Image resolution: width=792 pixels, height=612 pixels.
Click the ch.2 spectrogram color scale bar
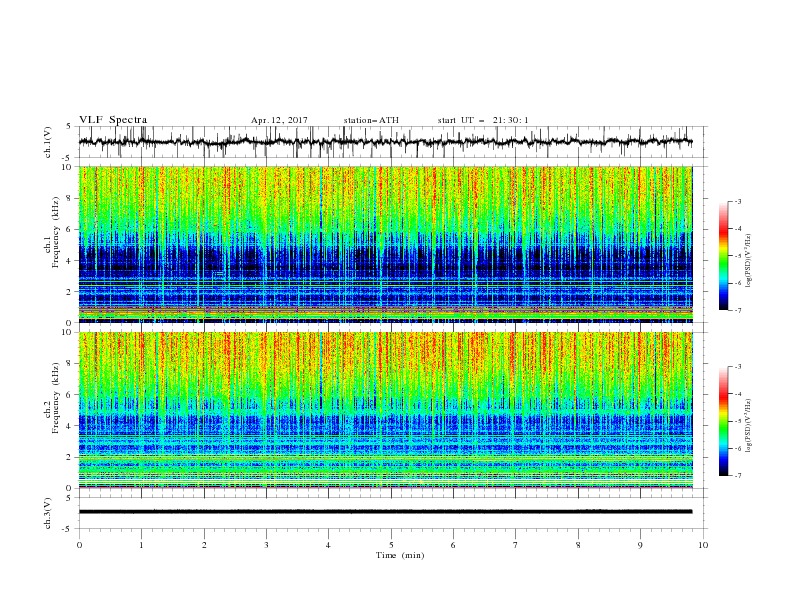click(x=723, y=421)
